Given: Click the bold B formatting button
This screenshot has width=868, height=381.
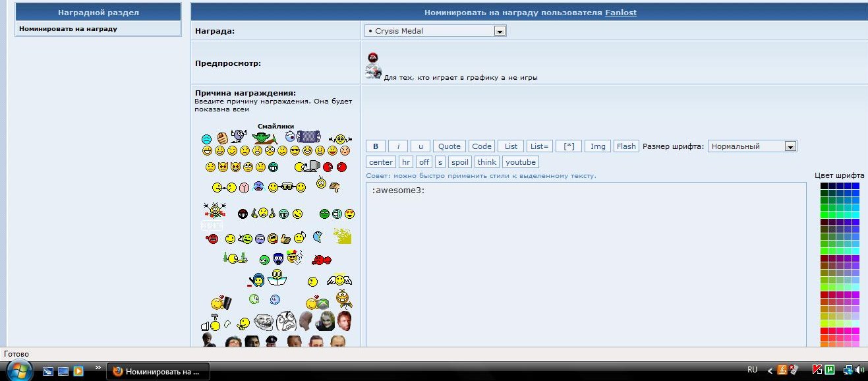Looking at the screenshot, I should (376, 146).
